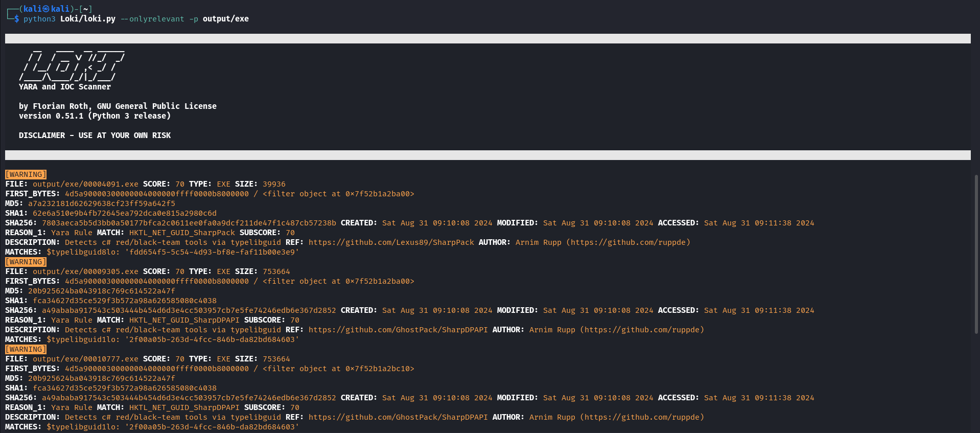
Task: Click the command text Loki/loki.py
Action: point(88,19)
